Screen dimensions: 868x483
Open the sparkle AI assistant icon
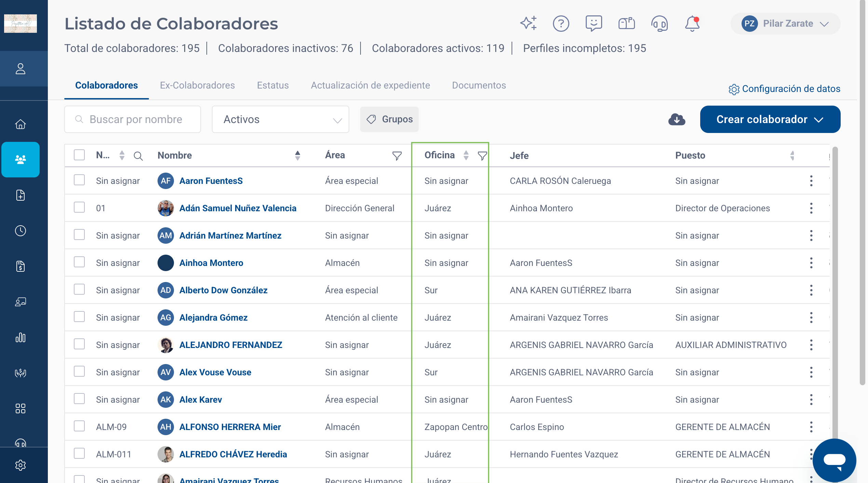coord(528,24)
